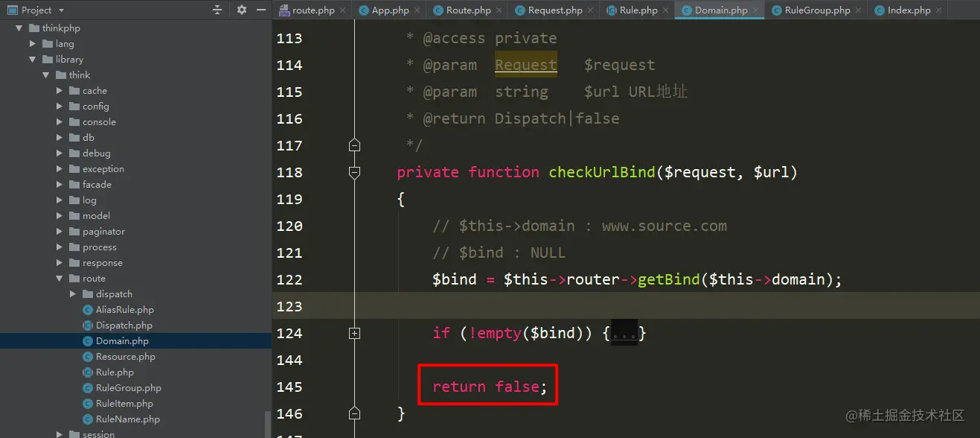Image resolution: width=980 pixels, height=438 pixels.
Task: Close the Index.php tab
Action: (x=939, y=10)
